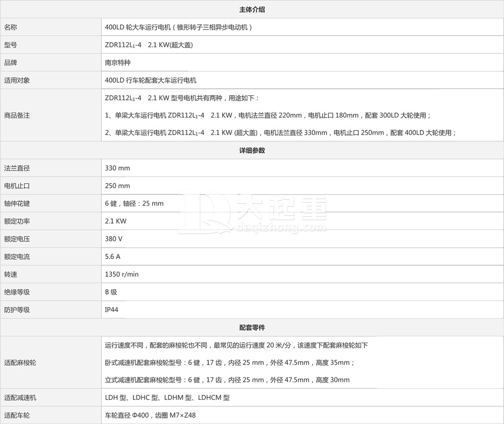This screenshot has width=504, height=424.
Task: Select the 额定电流 label cell
Action: coord(51,257)
